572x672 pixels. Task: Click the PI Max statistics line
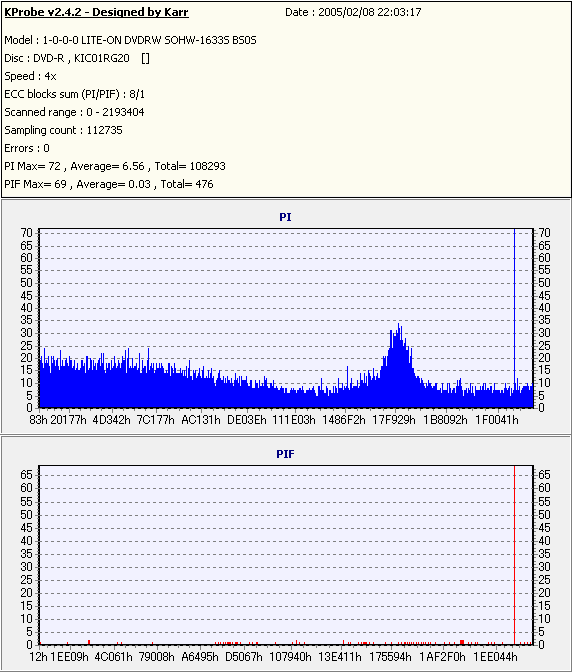[115, 166]
